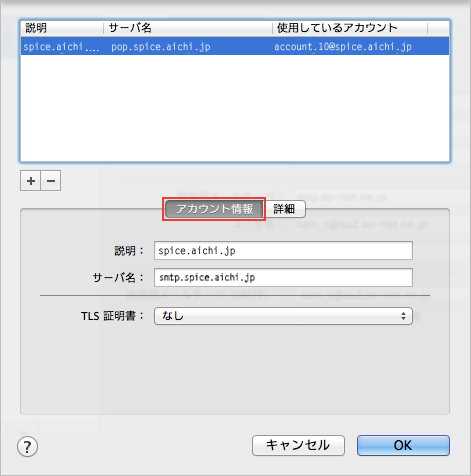Click the 説明： label beside the description field

click(129, 251)
